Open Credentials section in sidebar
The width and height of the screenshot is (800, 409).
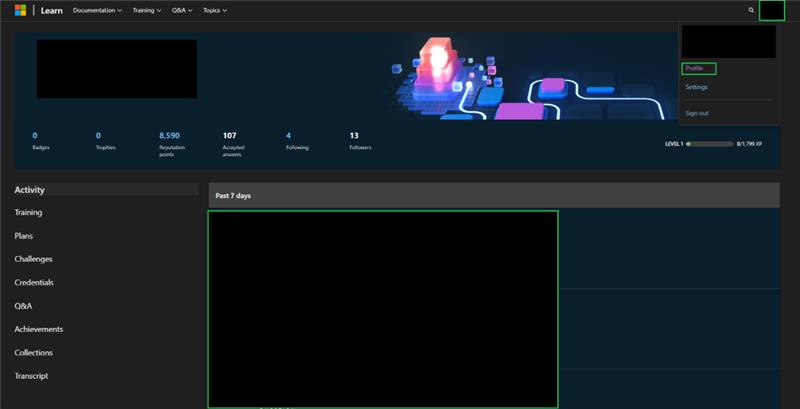(x=34, y=283)
